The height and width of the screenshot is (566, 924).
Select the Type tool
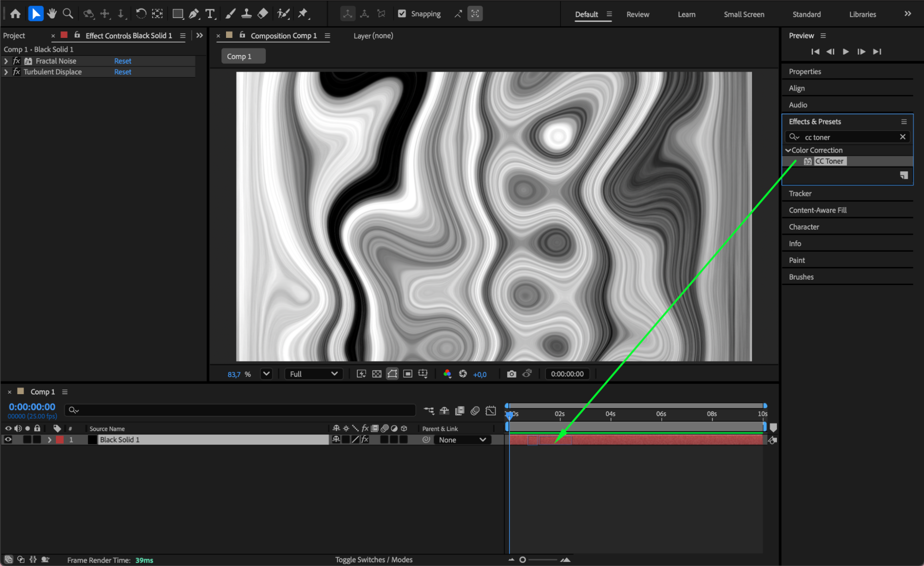[210, 13]
